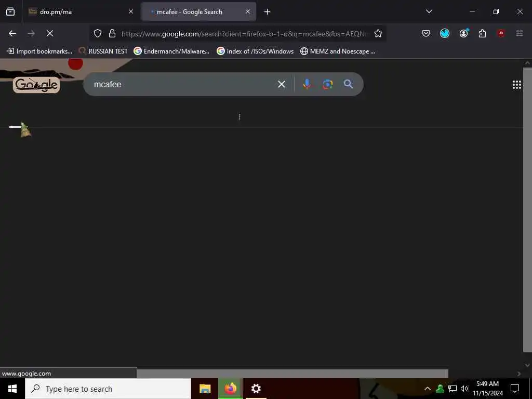Click the horizontal page scrollbar
The width and height of the screenshot is (532, 399).
click(292, 374)
